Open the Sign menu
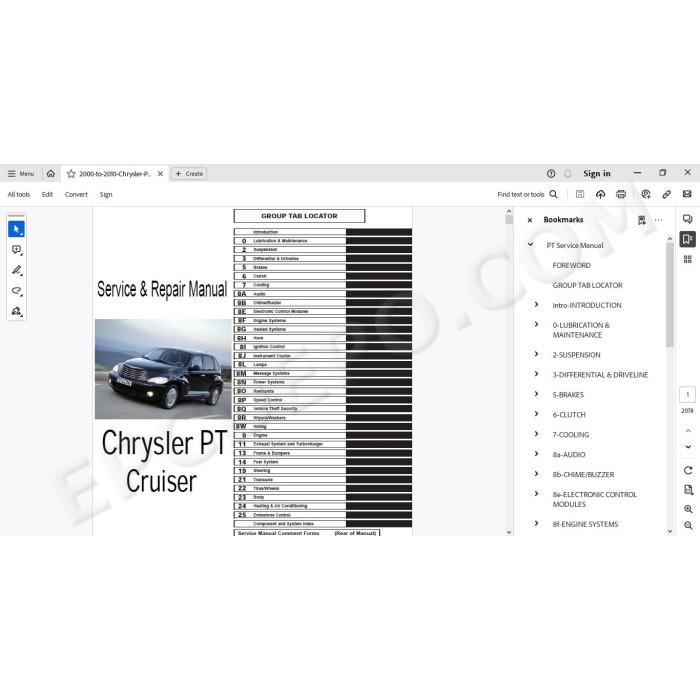 pos(106,194)
